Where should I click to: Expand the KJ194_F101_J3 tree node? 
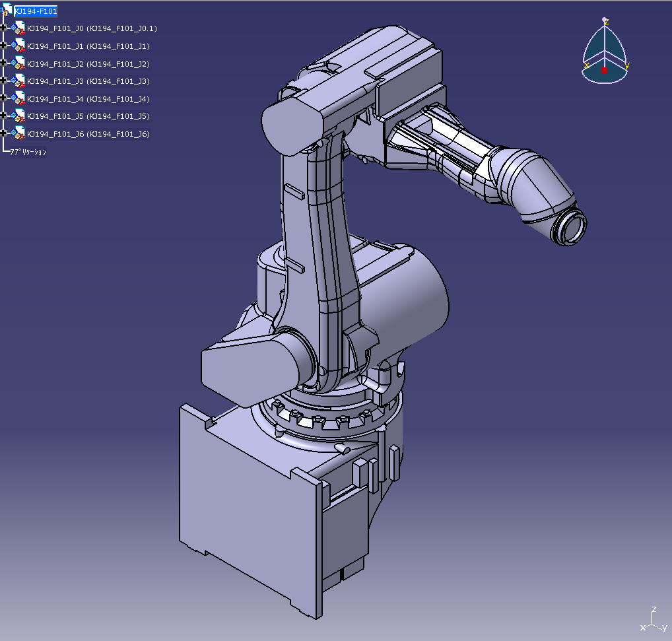pyautogui.click(x=3, y=81)
